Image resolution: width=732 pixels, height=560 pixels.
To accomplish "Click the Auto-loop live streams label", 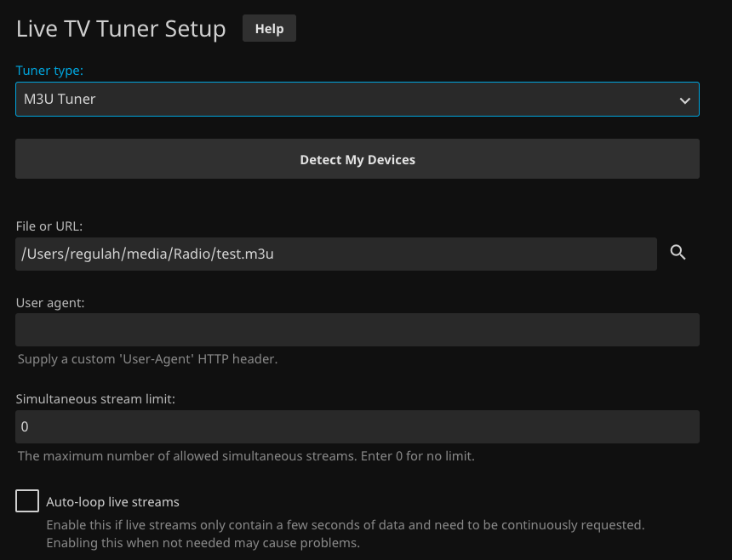I will 112,502.
